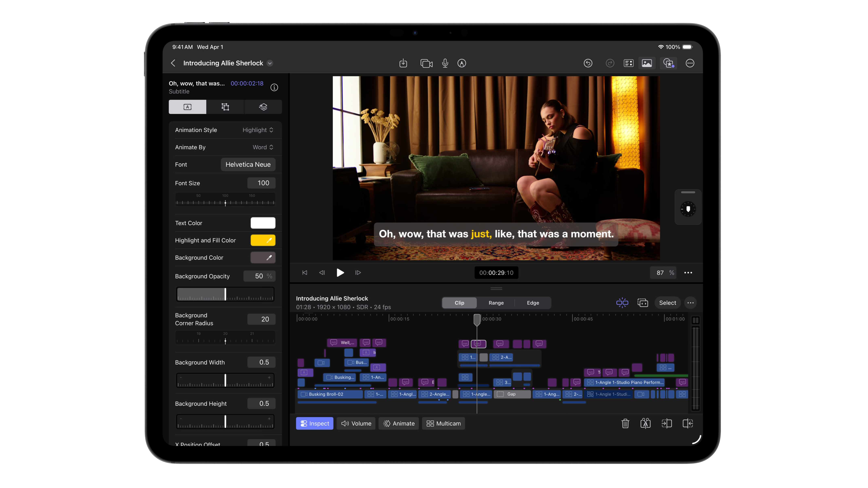Edit Background Corner Radius value 20
Image resolution: width=868 pixels, height=488 pixels.
[261, 319]
